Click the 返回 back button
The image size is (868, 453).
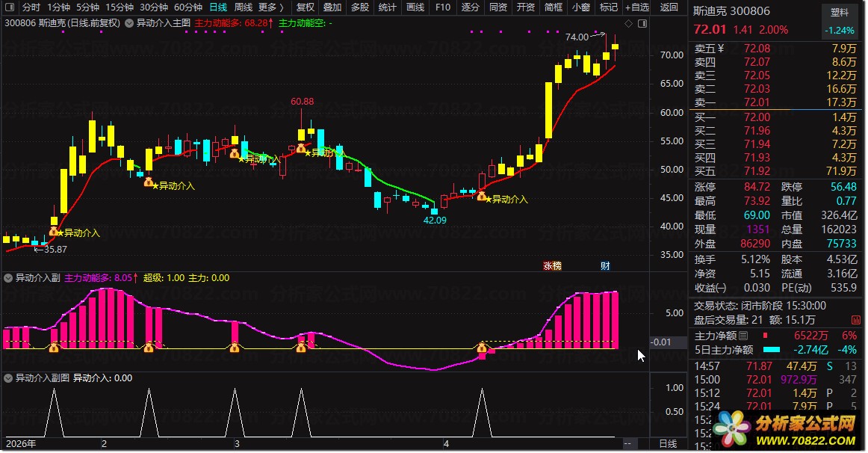pos(670,7)
